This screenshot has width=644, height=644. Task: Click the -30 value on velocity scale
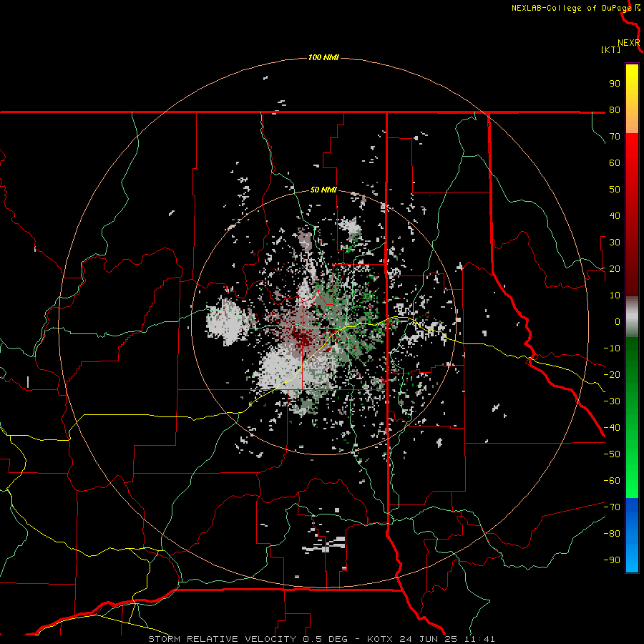612,401
